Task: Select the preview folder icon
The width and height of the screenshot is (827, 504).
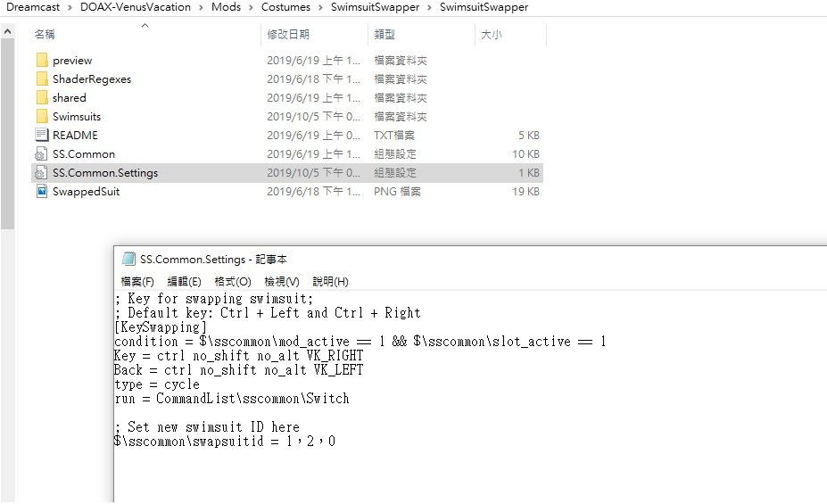Action: pyautogui.click(x=42, y=60)
